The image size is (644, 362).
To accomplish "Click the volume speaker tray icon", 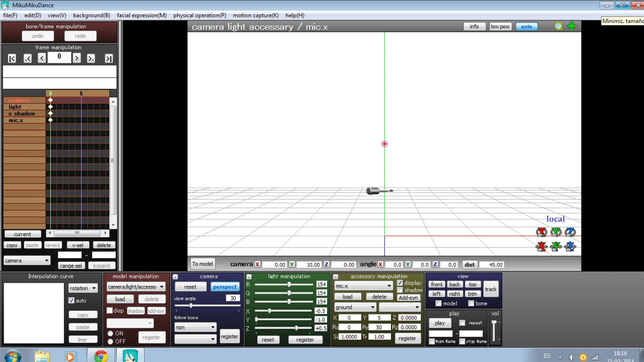I will pyautogui.click(x=572, y=357).
